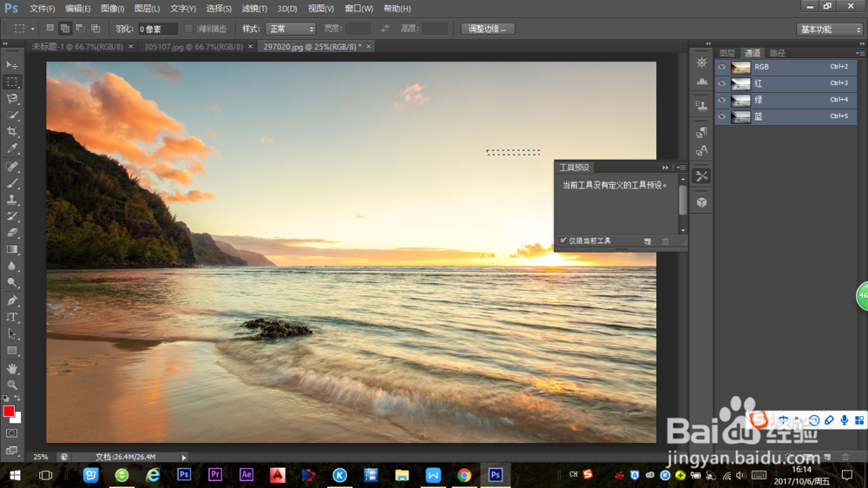Select the Lasso tool

click(x=11, y=99)
